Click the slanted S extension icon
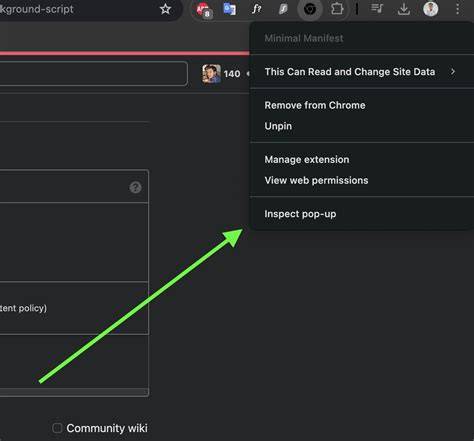474x441 pixels. click(283, 9)
